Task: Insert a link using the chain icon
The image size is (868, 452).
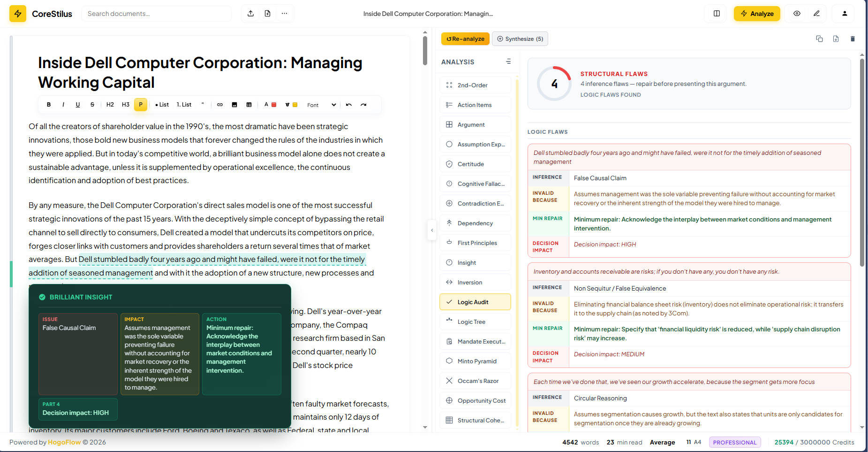Action: (x=219, y=104)
